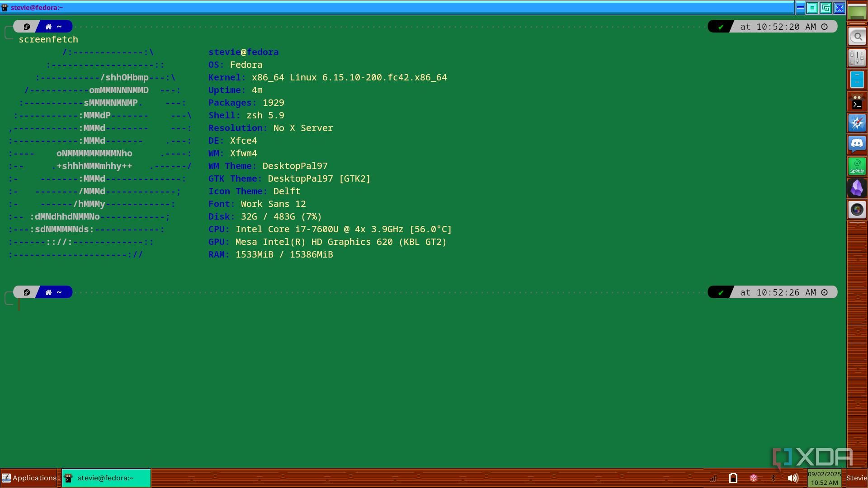Launch the blue file cabinet file manager
The width and height of the screenshot is (868, 488).
857,80
